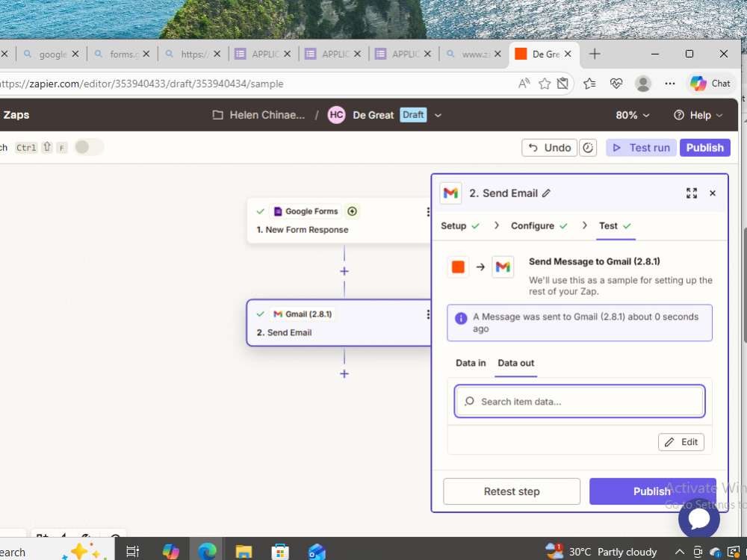Undo the last editor change
This screenshot has height=560, width=747.
coord(549,148)
